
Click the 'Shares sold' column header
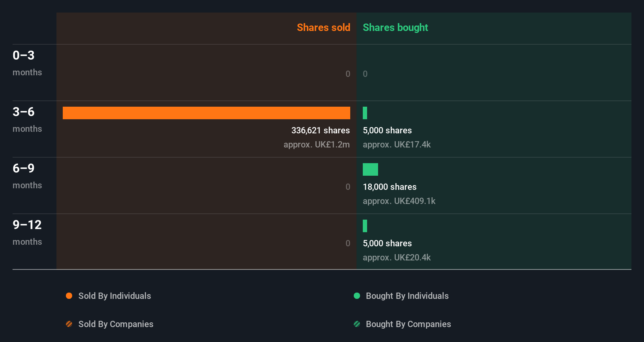click(324, 27)
